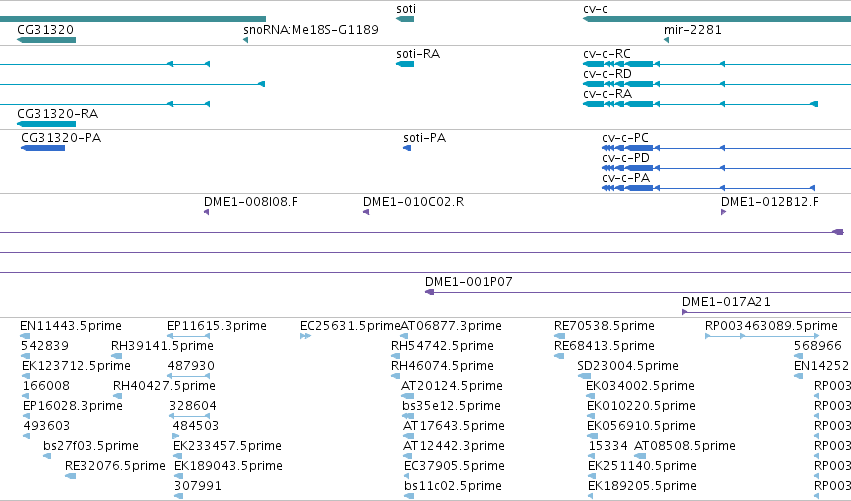The width and height of the screenshot is (851, 501).
Task: Select the RP003463089.5prime EST feature
Action: (x=762, y=336)
